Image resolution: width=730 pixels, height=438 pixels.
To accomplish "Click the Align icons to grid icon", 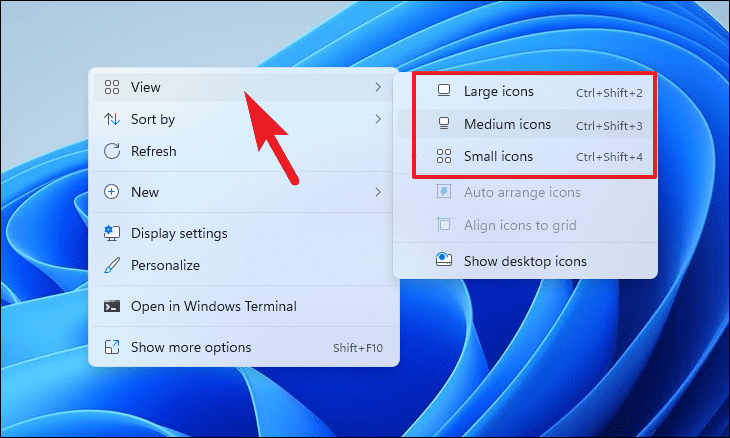I will (444, 224).
